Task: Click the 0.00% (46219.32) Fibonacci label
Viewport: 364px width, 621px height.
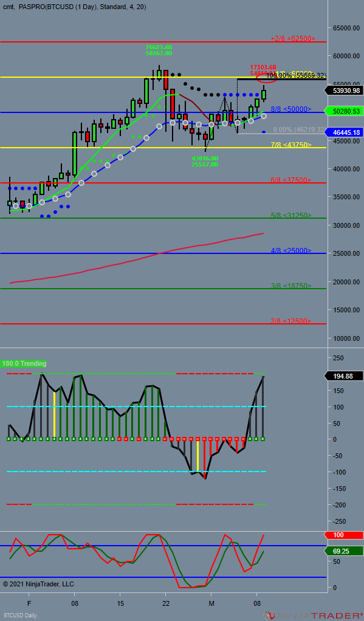Action: coord(300,129)
